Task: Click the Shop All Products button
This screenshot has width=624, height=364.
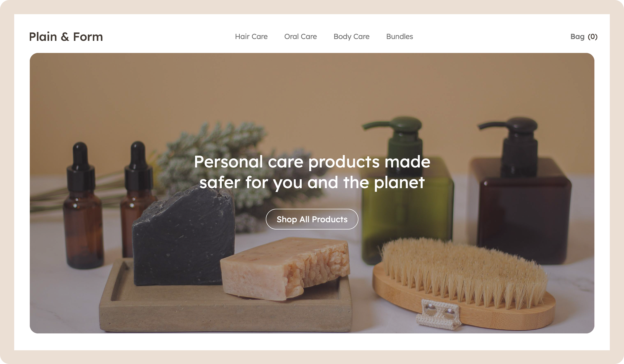Action: pyautogui.click(x=312, y=219)
